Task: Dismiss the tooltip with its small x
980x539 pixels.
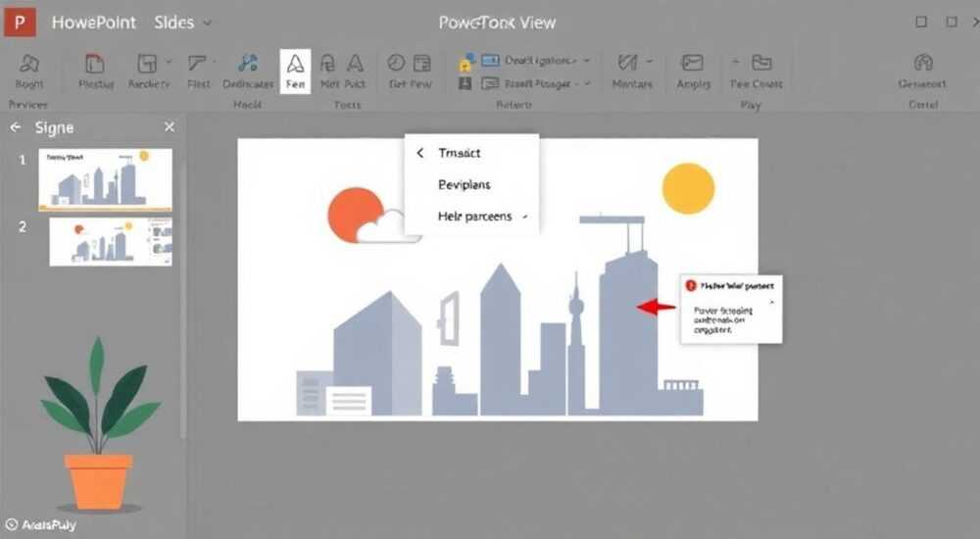Action: (x=772, y=302)
